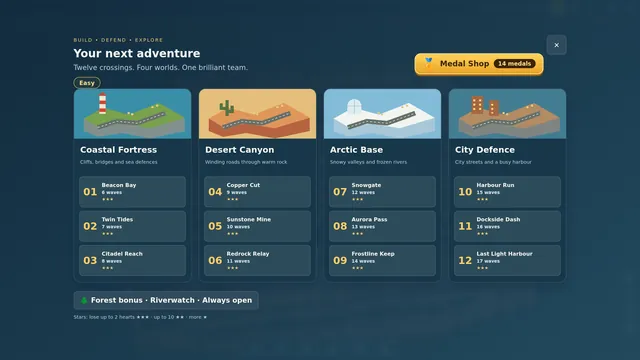The height and width of the screenshot is (360, 640).
Task: Click the star rating under Sunstone Mine
Action: pyautogui.click(x=232, y=234)
